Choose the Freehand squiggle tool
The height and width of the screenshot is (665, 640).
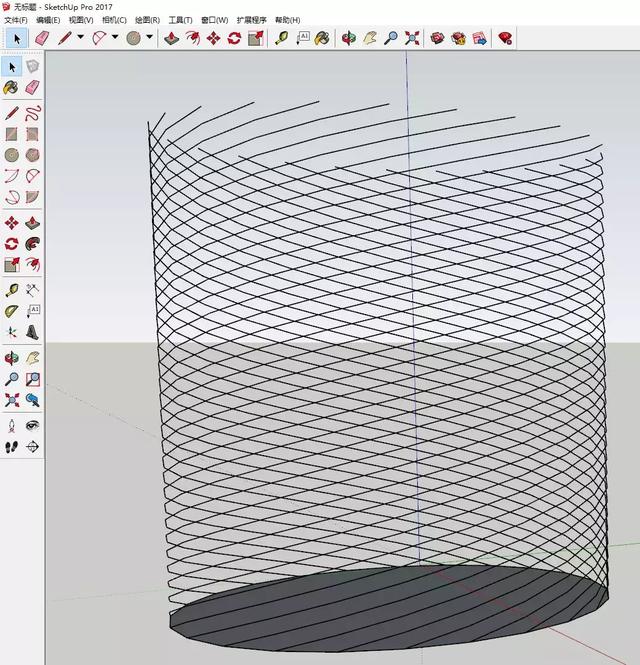click(x=32, y=113)
